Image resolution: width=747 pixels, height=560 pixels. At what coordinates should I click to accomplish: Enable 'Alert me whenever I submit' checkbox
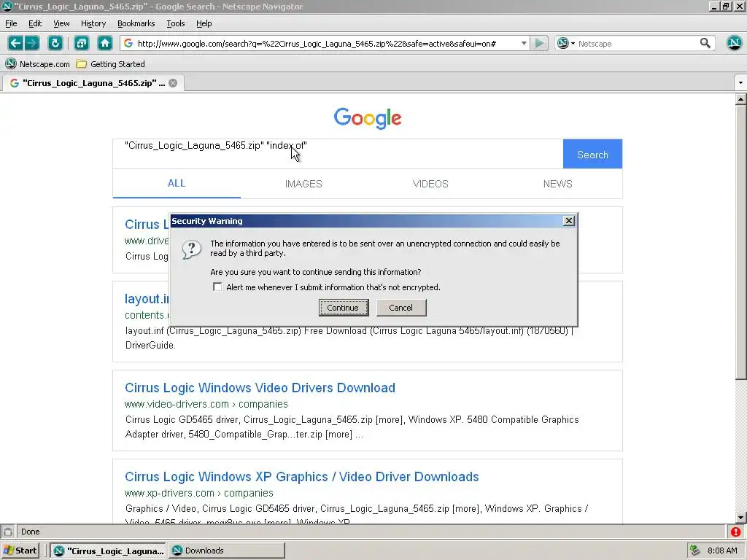point(217,287)
